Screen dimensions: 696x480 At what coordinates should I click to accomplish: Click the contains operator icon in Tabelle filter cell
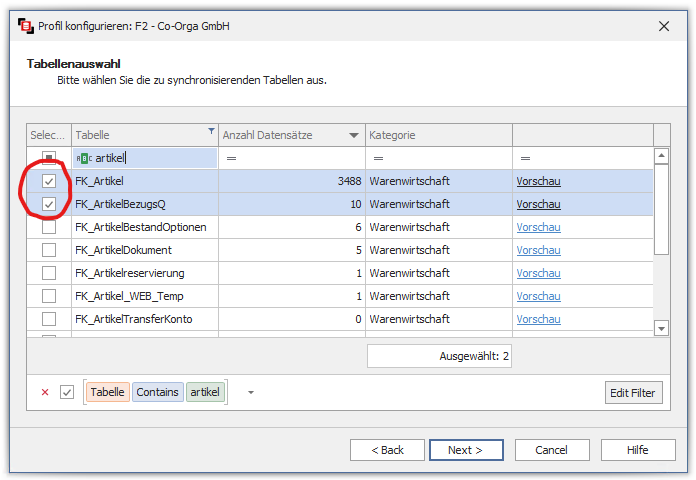point(83,158)
